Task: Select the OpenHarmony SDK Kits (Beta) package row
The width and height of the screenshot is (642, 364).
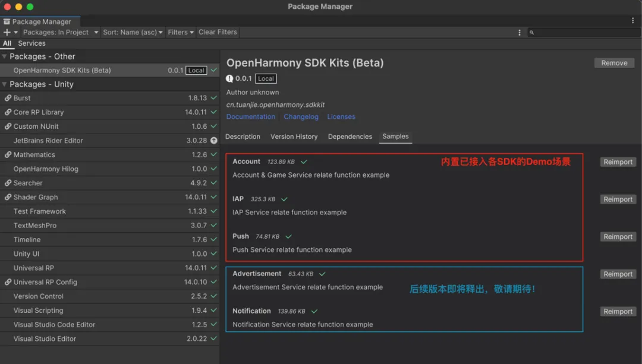Action: 110,70
